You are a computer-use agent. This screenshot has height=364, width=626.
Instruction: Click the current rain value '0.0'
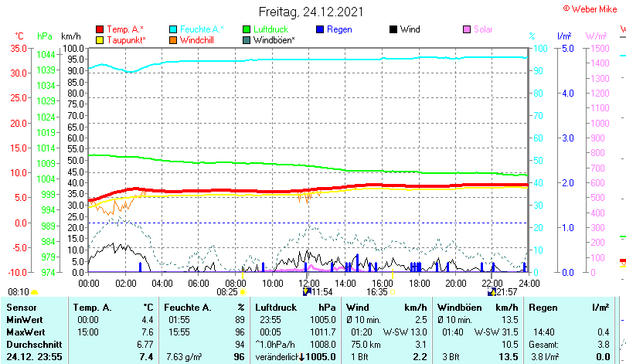pyautogui.click(x=603, y=357)
